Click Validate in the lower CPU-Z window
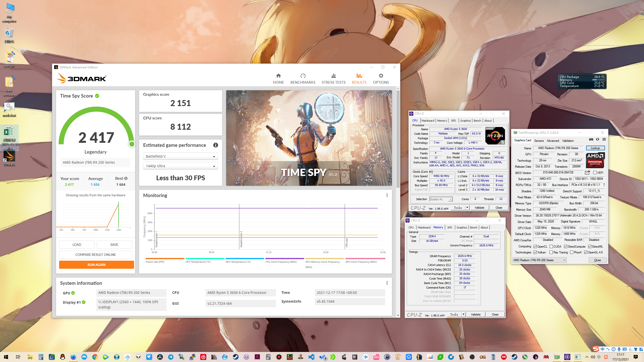Viewport: 644px width, 362px height. (x=475, y=314)
